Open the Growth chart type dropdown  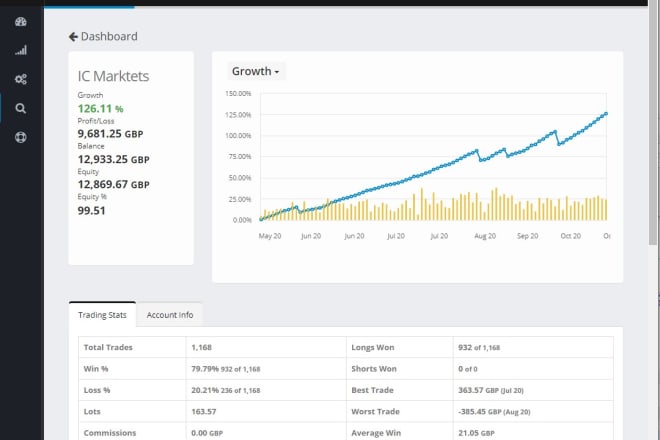(x=256, y=71)
